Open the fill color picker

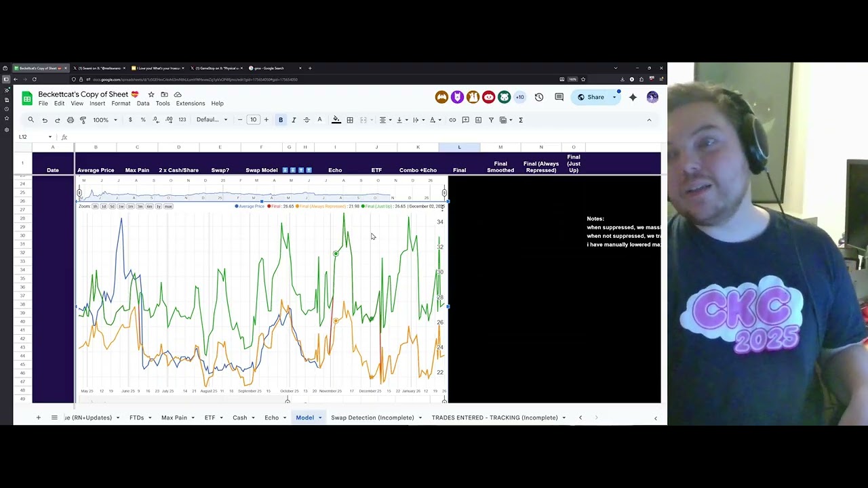(x=336, y=120)
